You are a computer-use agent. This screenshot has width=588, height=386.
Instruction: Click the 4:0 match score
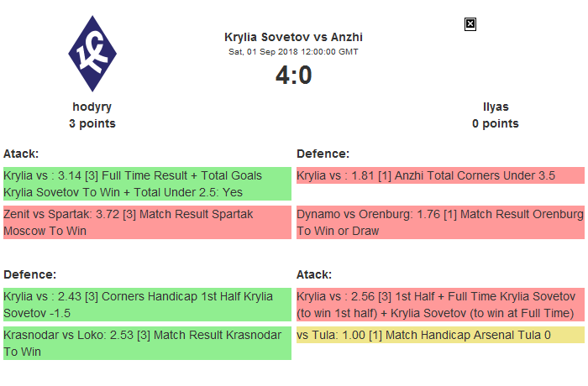(x=293, y=76)
